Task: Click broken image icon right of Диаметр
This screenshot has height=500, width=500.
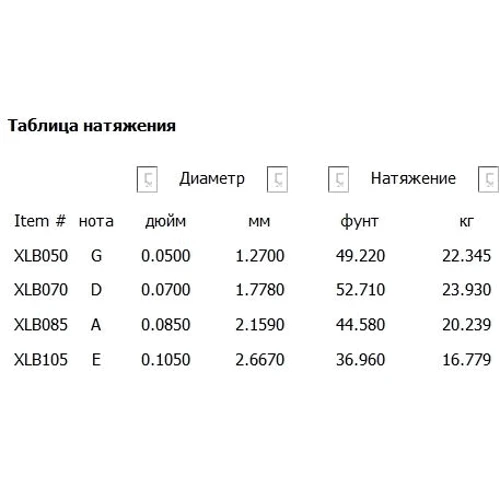Action: click(277, 179)
